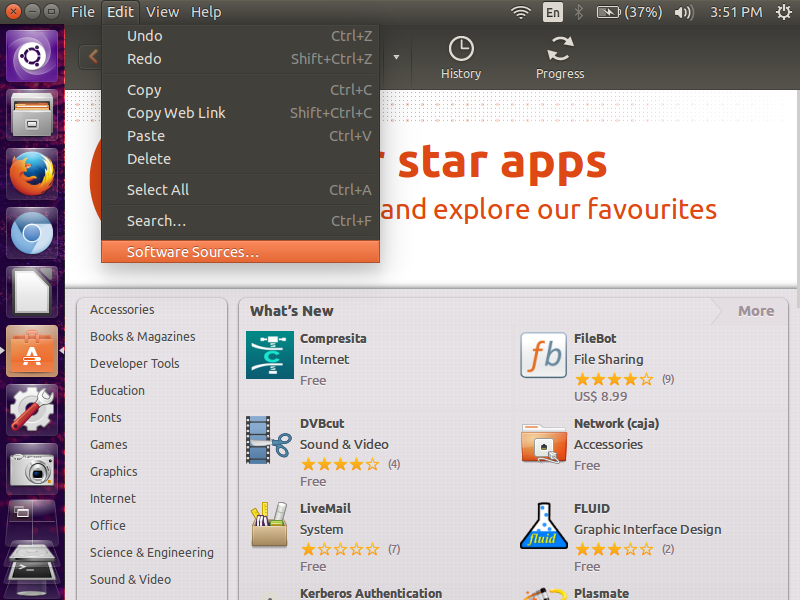The image size is (800, 600).
Task: Open Developer Tools category
Action: coord(135,364)
